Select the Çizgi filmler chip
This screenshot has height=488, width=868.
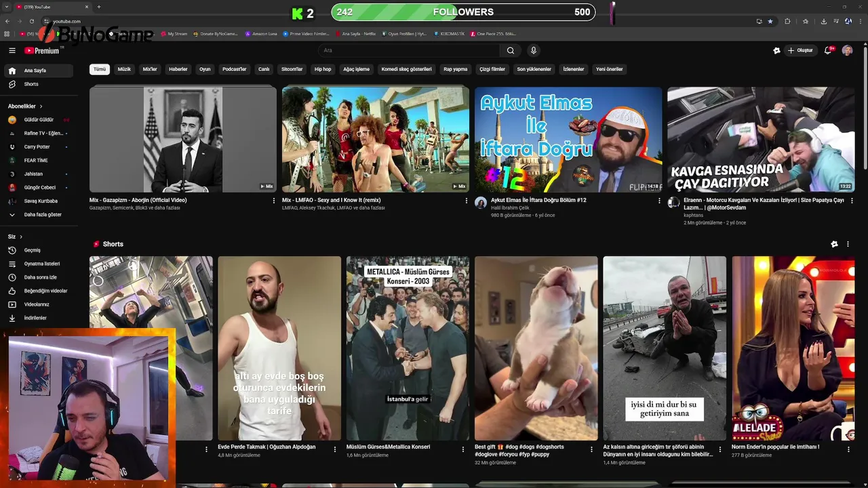tap(492, 69)
